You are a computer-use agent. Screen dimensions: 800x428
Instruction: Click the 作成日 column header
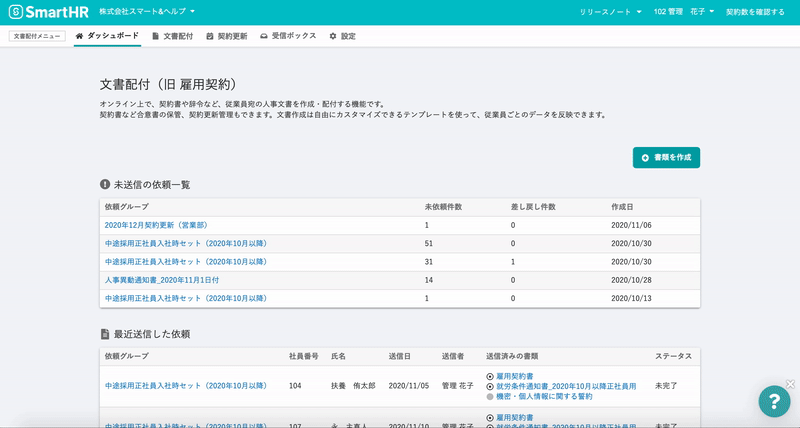click(x=622, y=207)
